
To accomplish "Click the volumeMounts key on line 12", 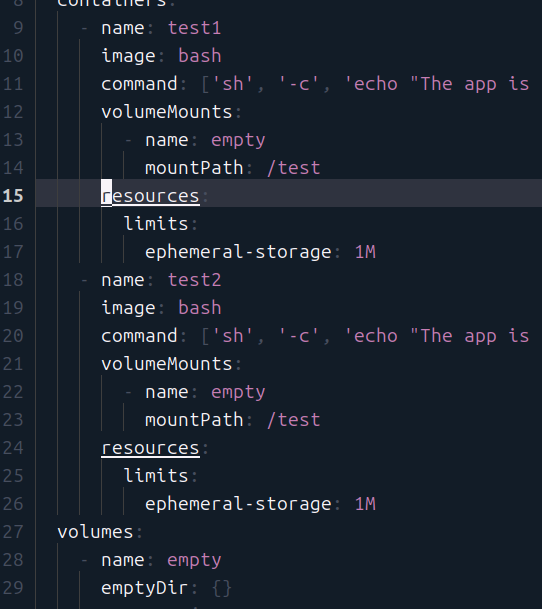I will [167, 112].
